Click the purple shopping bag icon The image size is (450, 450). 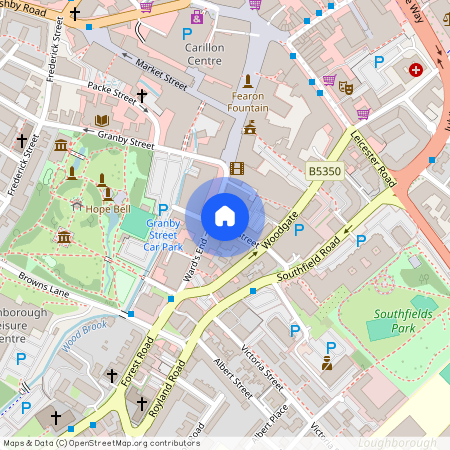pos(197,17)
